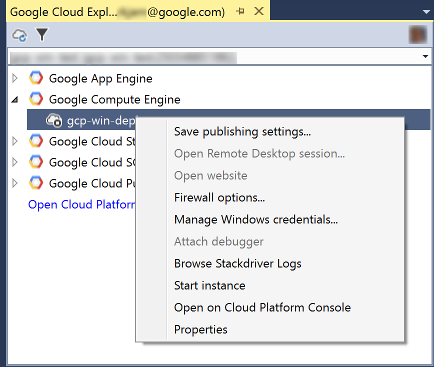Image resolution: width=434 pixels, height=367 pixels.
Task: Click the Google Cloud Pub/Sub hexagon icon
Action: 36,183
